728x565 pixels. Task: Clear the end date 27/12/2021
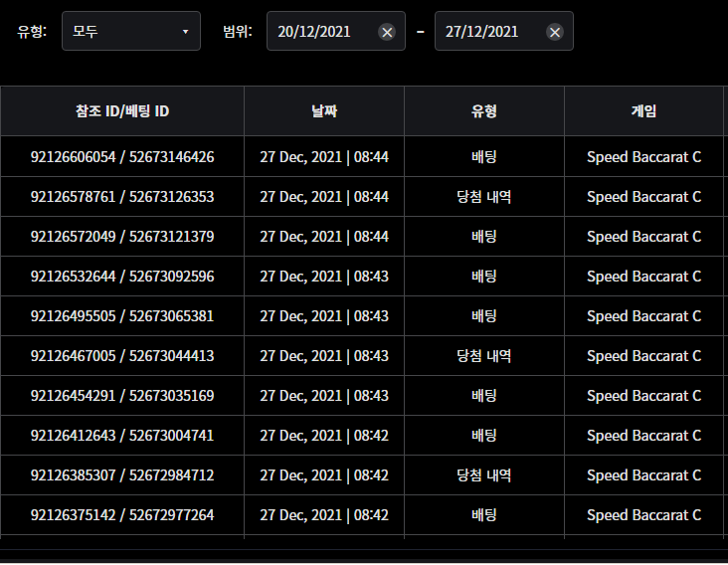click(x=555, y=32)
